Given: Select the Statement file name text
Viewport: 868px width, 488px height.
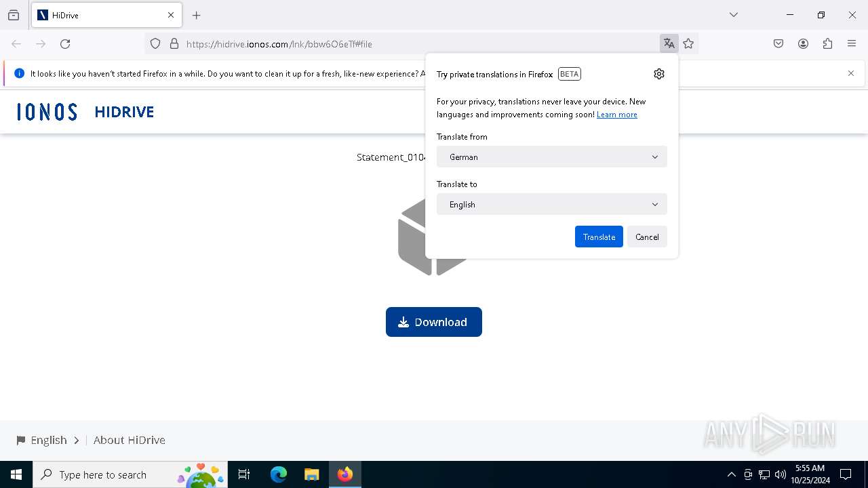Looking at the screenshot, I should (x=391, y=157).
